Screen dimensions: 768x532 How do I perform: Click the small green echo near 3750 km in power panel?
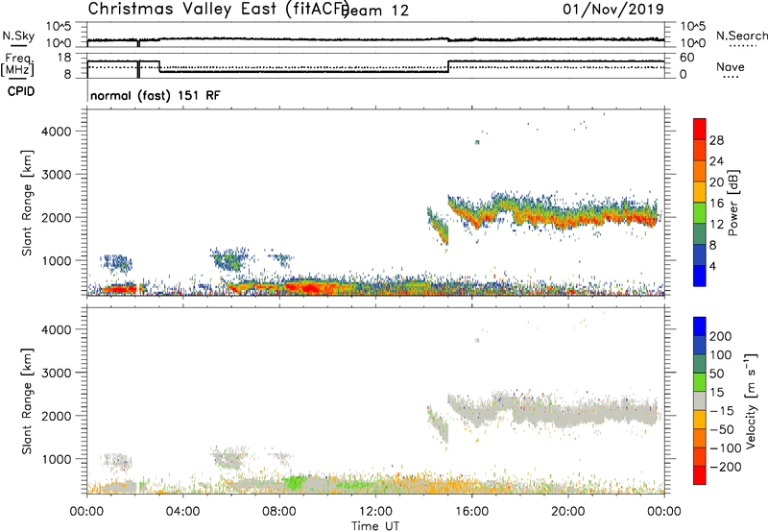477,142
